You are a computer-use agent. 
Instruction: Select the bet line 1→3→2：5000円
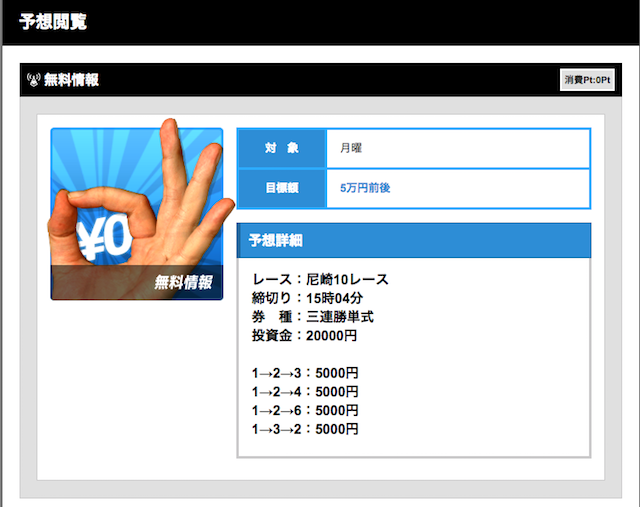click(x=305, y=429)
